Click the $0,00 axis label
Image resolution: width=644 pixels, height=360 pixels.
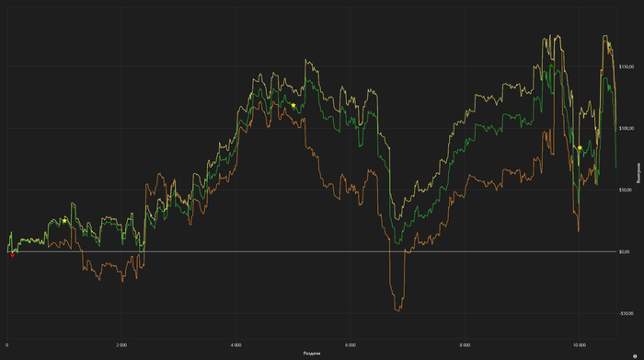[x=625, y=251]
